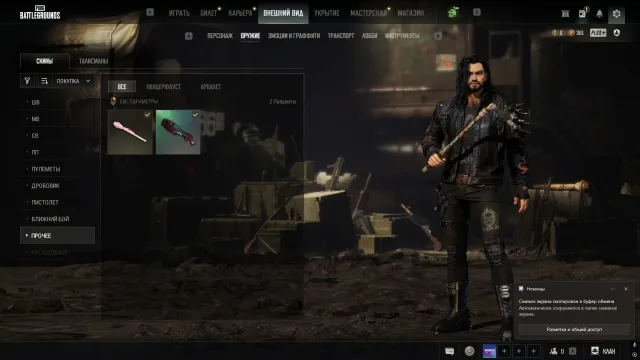Toggle the microphone icon
This screenshot has width=640, height=360.
pyautogui.click(x=634, y=345)
